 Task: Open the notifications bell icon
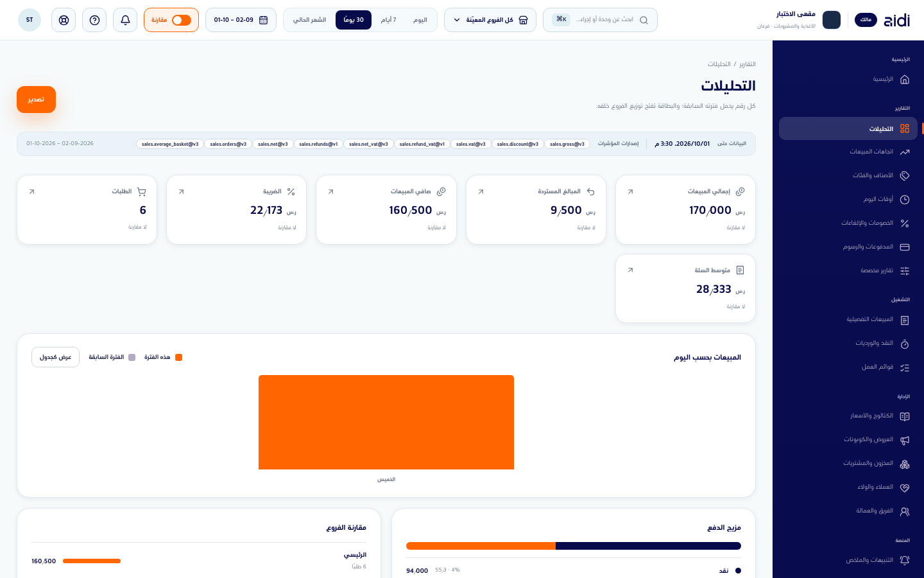pyautogui.click(x=125, y=20)
